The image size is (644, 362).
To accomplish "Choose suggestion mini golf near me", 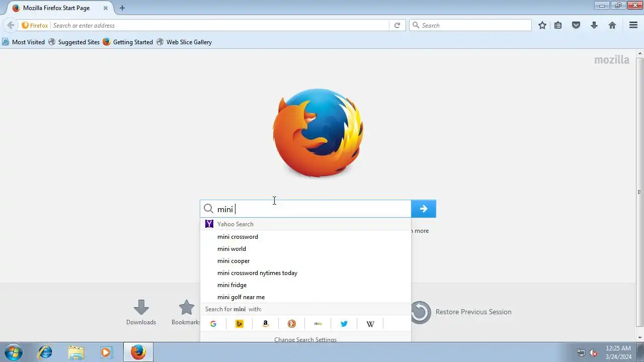I will 305,297.
